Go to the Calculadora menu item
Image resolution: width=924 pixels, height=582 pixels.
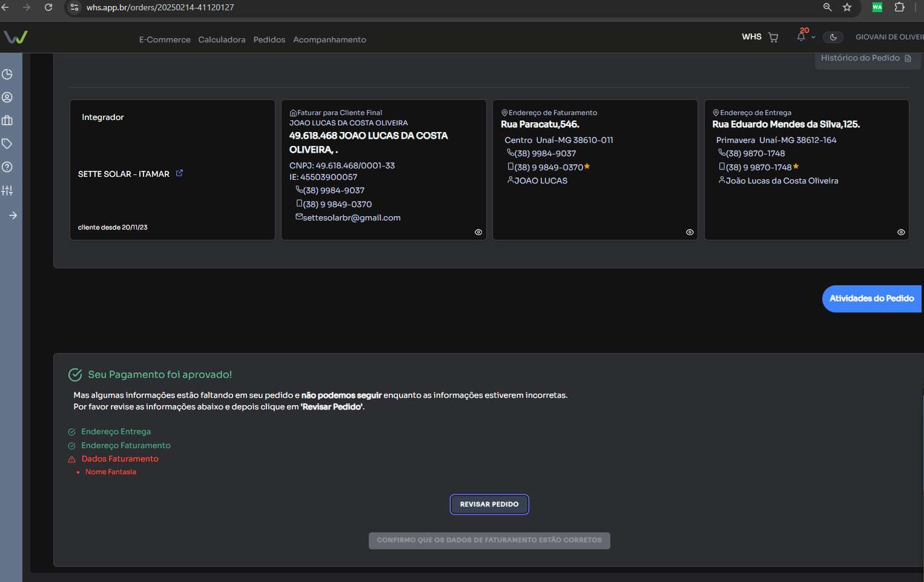(x=222, y=40)
